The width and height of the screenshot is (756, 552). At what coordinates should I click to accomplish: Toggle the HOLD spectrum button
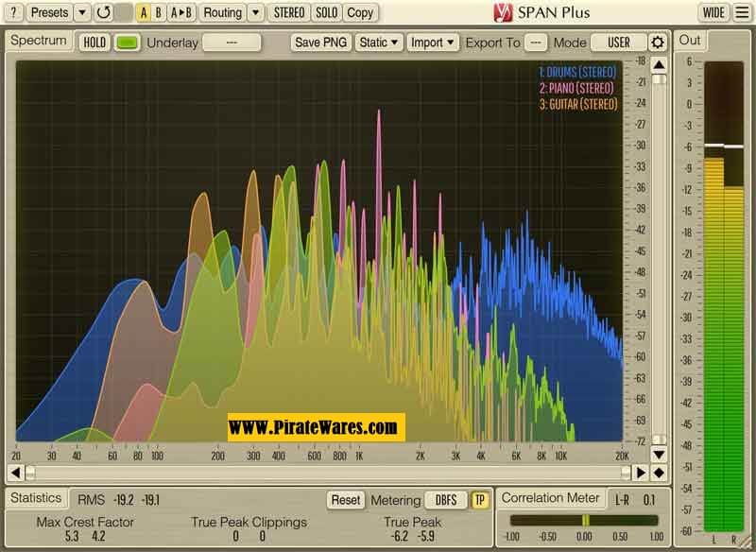(x=94, y=43)
